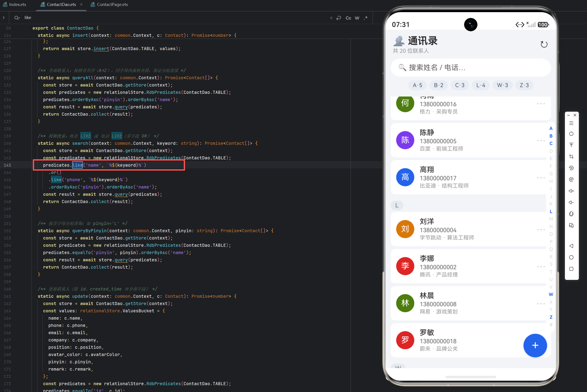Clear the find bar text with the X icon
The image size is (587, 392).
tap(331, 18)
